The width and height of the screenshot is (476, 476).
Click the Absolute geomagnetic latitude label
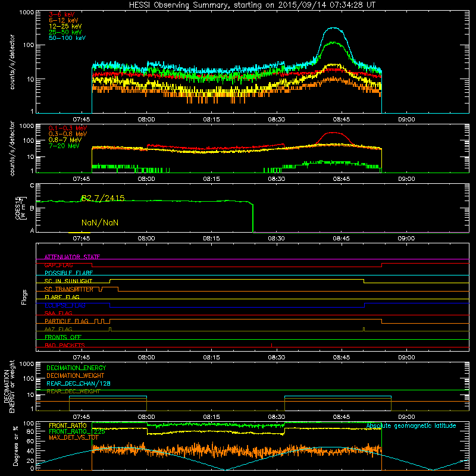411,425
